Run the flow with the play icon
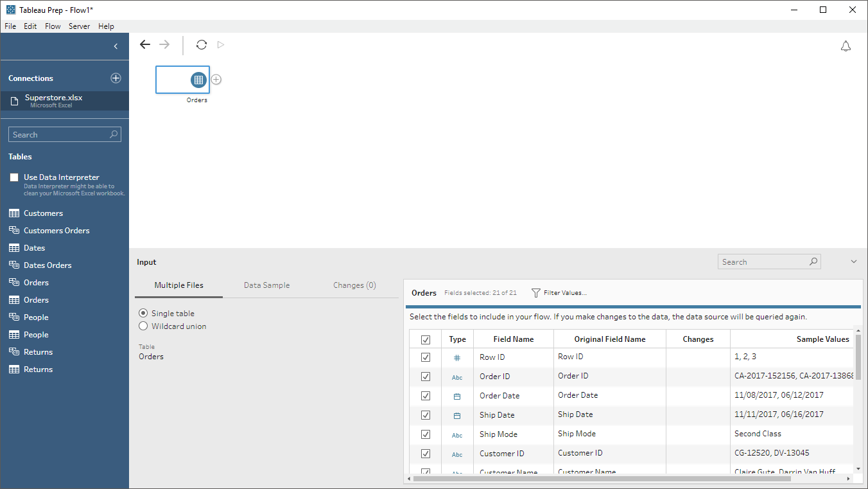The image size is (868, 489). 221,44
